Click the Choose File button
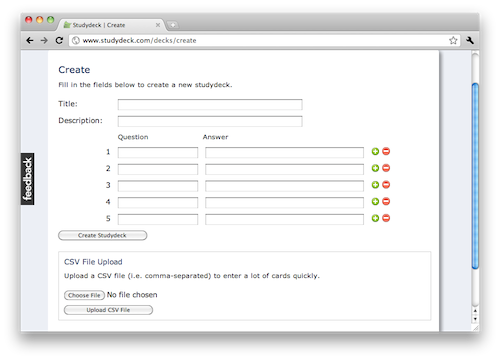Screen dimensions: 500x360 click(x=84, y=295)
